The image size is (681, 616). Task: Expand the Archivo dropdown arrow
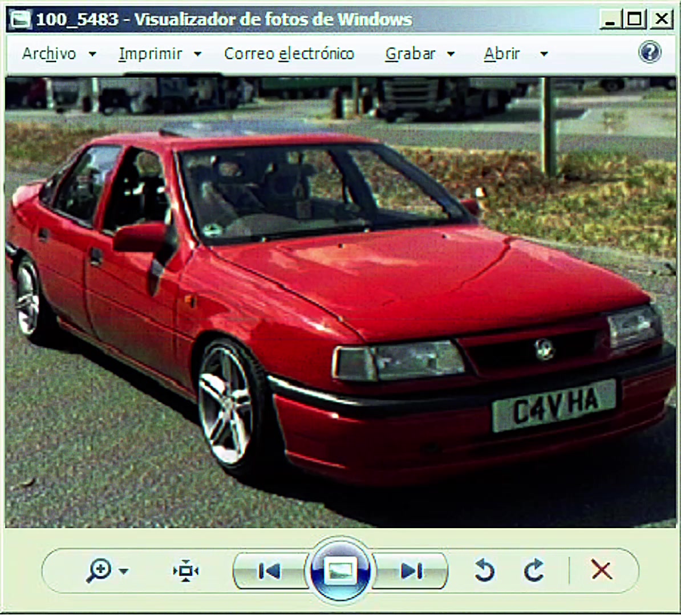[x=92, y=54]
